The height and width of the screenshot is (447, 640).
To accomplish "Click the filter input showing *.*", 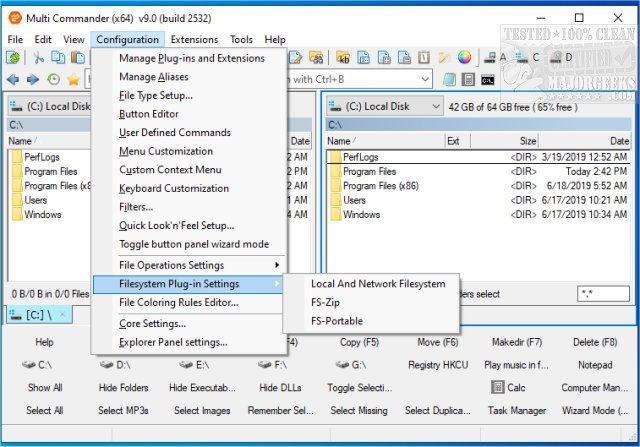I will coord(603,294).
